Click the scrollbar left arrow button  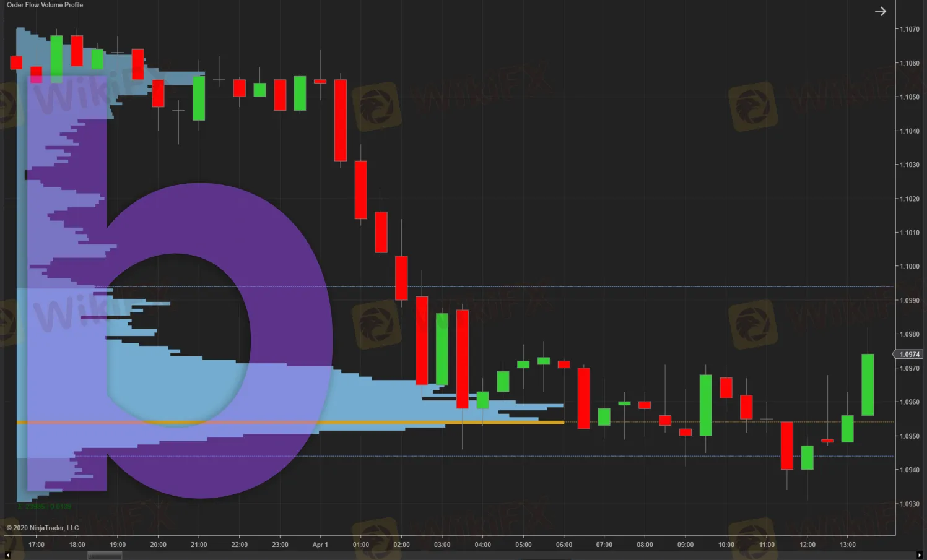click(7, 556)
